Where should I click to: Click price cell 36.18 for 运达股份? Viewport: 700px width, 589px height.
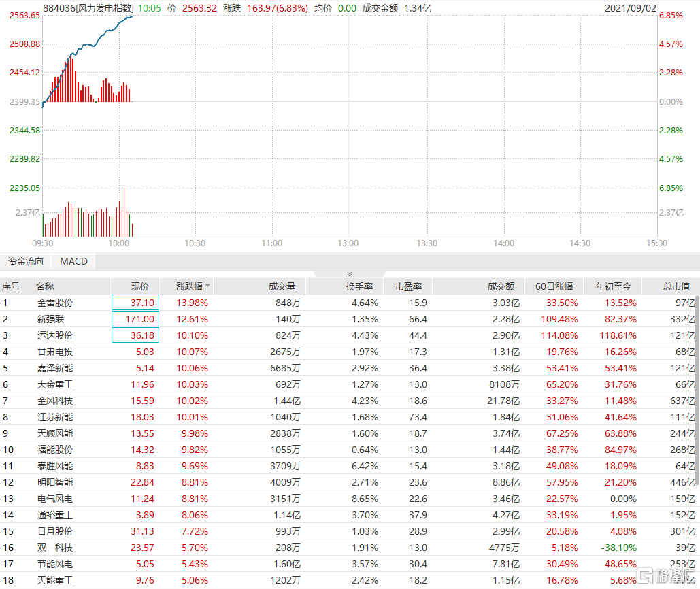[135, 335]
